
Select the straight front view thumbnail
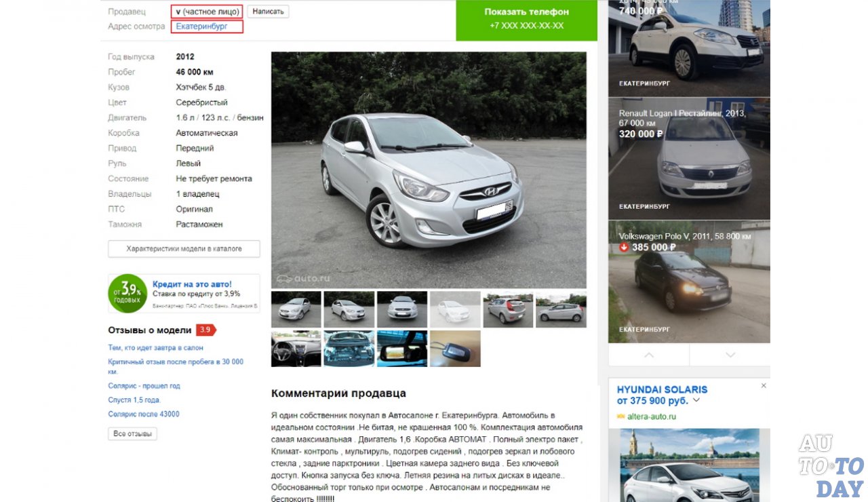pyautogui.click(x=402, y=309)
